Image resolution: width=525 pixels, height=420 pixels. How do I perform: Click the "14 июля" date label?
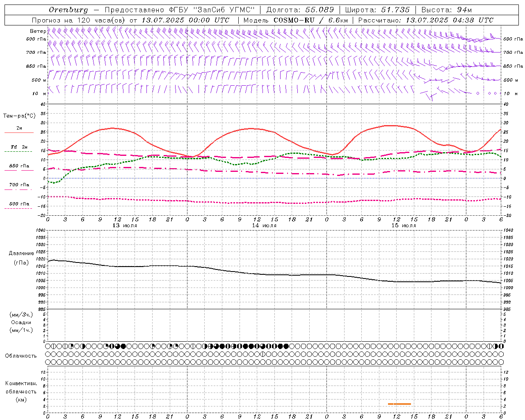pos(264,226)
